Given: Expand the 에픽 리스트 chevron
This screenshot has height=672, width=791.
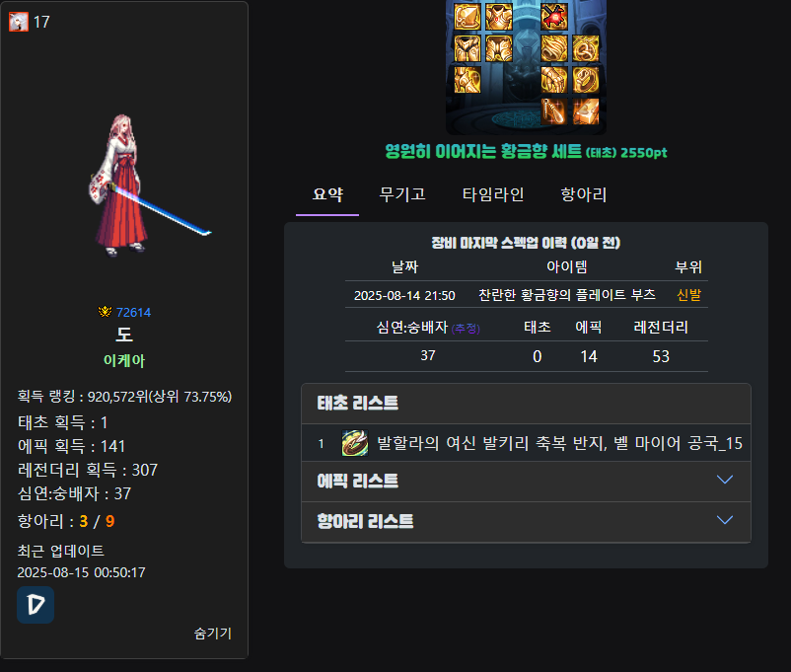Looking at the screenshot, I should [725, 480].
